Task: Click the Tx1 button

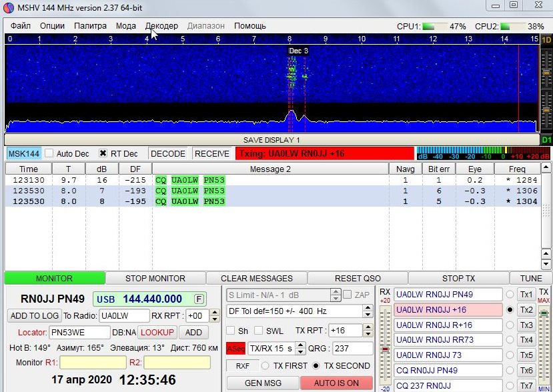Action: [526, 295]
